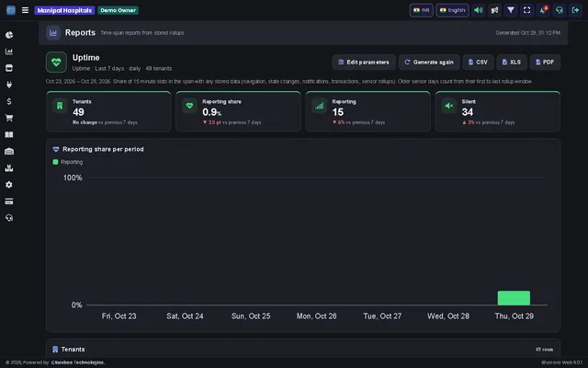This screenshot has width=588, height=368.
Task: Click the Reports header chart icon
Action: pyautogui.click(x=53, y=33)
